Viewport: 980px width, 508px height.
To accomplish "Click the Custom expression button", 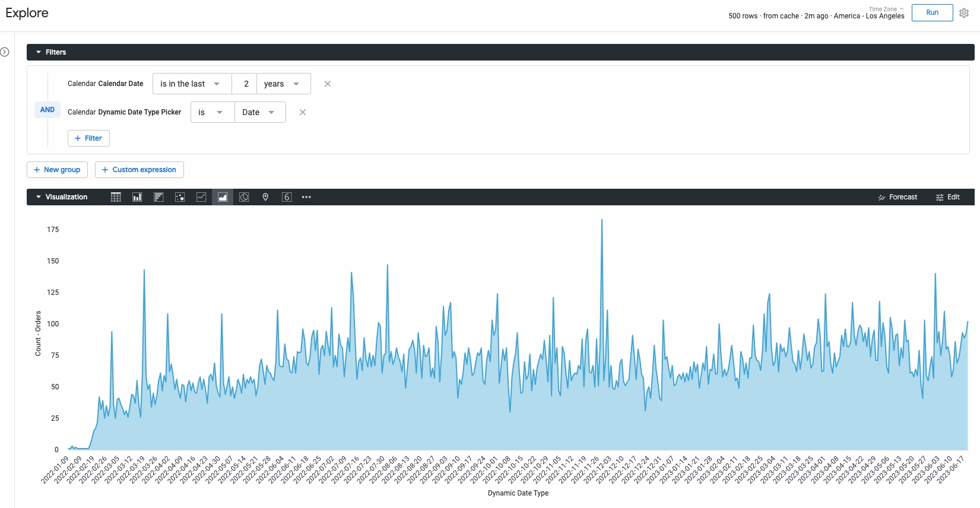I will (139, 170).
